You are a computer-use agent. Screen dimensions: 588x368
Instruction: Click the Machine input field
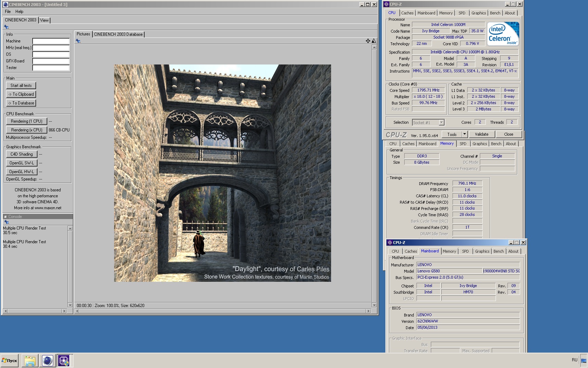click(51, 41)
